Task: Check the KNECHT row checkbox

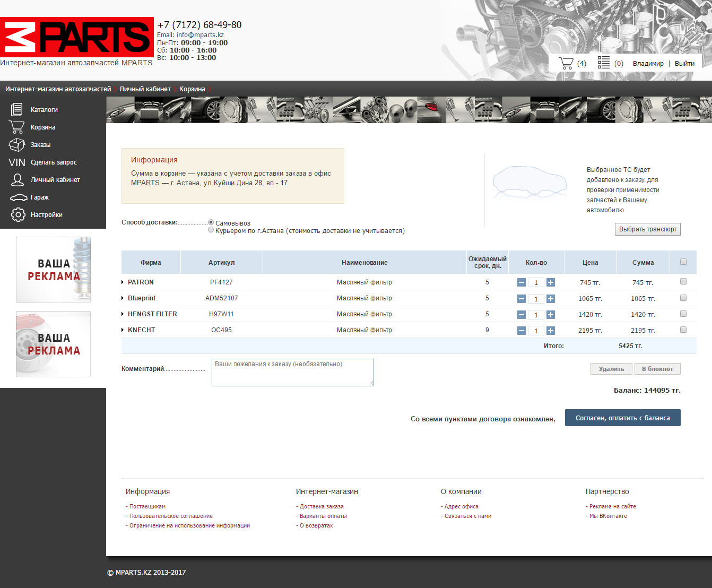Action: coord(683,330)
